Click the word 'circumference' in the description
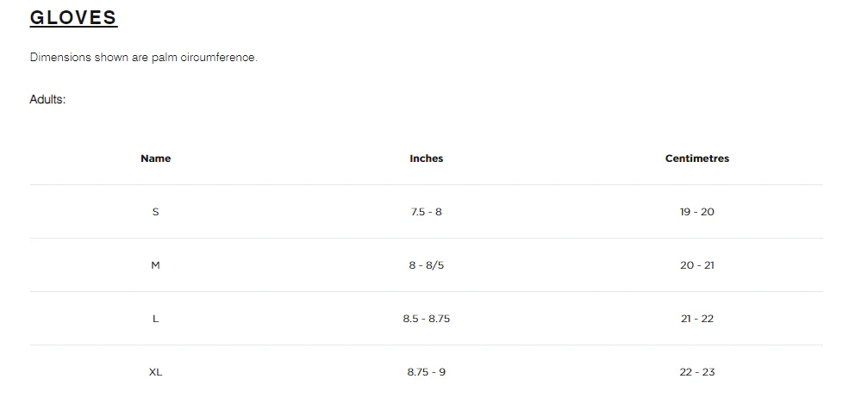Screen dimensions: 868x410 coord(218,58)
